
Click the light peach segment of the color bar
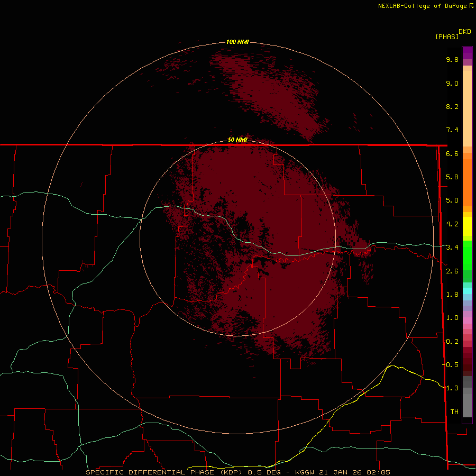(x=467, y=108)
